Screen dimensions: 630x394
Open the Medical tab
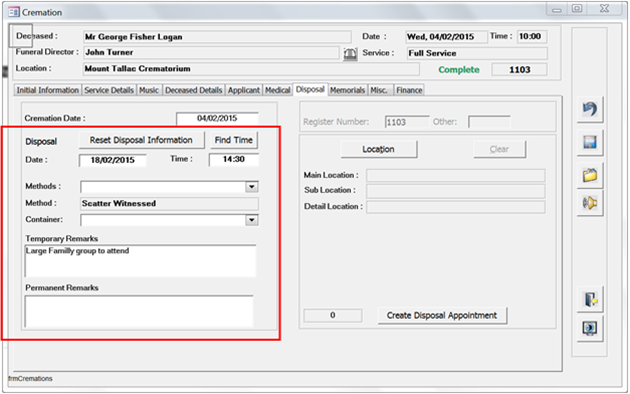pos(278,90)
